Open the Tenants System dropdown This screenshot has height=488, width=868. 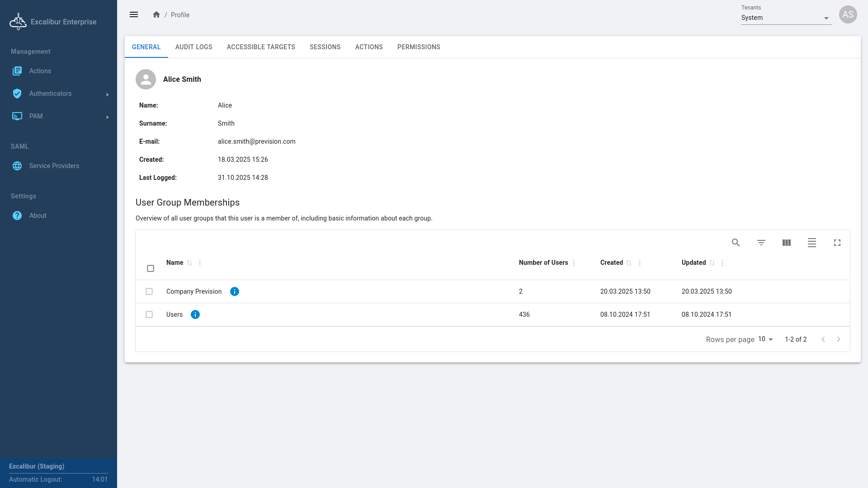point(786,18)
